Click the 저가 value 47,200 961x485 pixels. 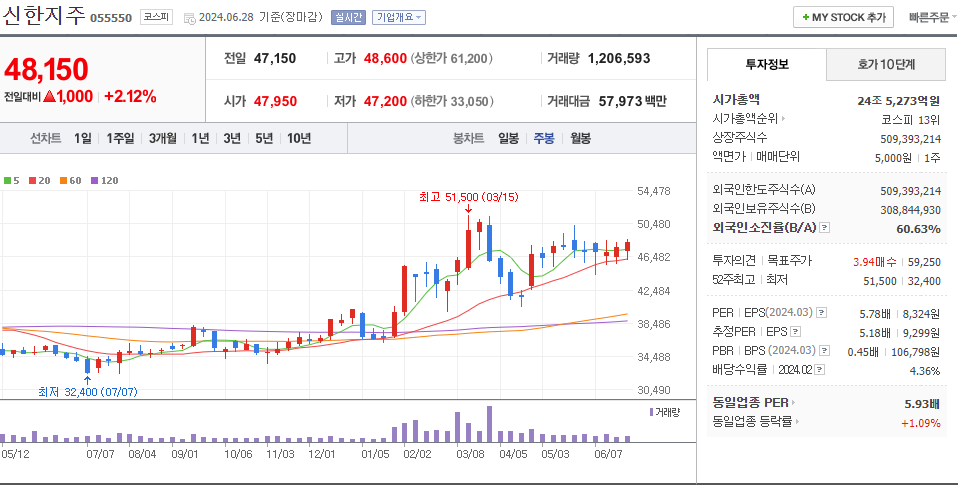point(386,101)
